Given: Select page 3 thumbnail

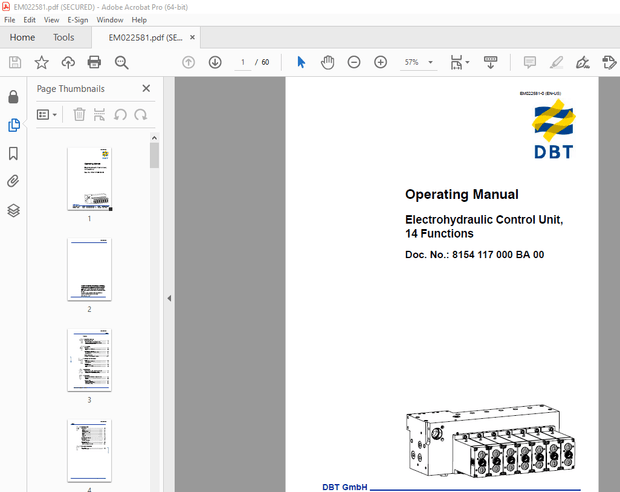Looking at the screenshot, I should coord(89,360).
